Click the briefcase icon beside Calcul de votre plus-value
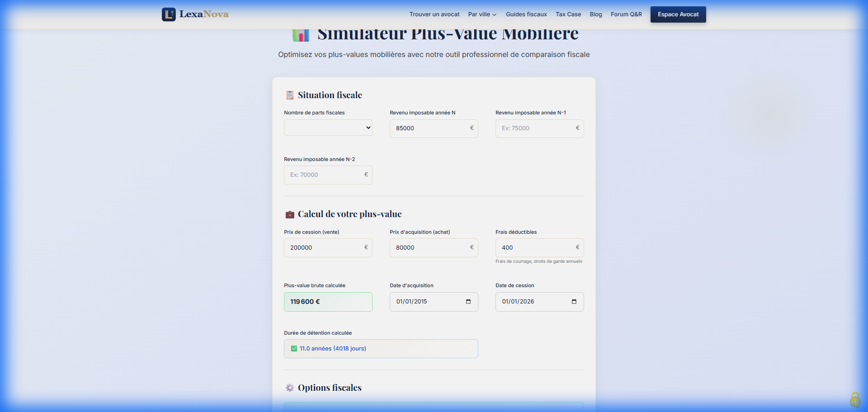Viewport: 868px width, 412px height. coord(290,214)
